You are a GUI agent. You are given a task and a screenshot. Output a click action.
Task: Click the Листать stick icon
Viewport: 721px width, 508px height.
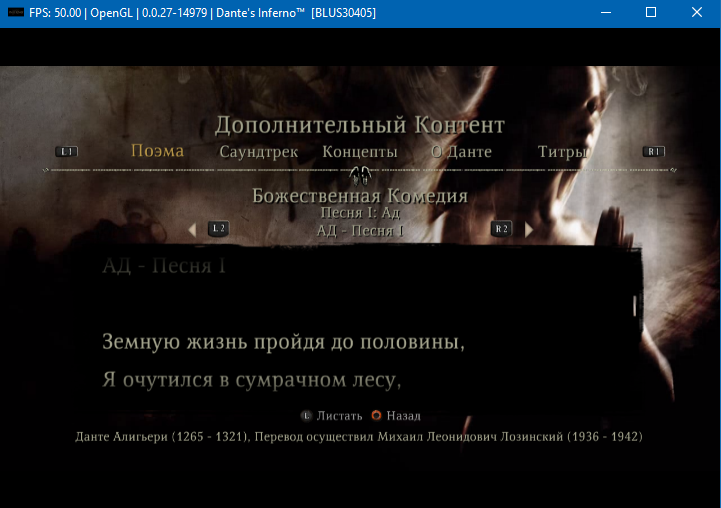pos(306,416)
